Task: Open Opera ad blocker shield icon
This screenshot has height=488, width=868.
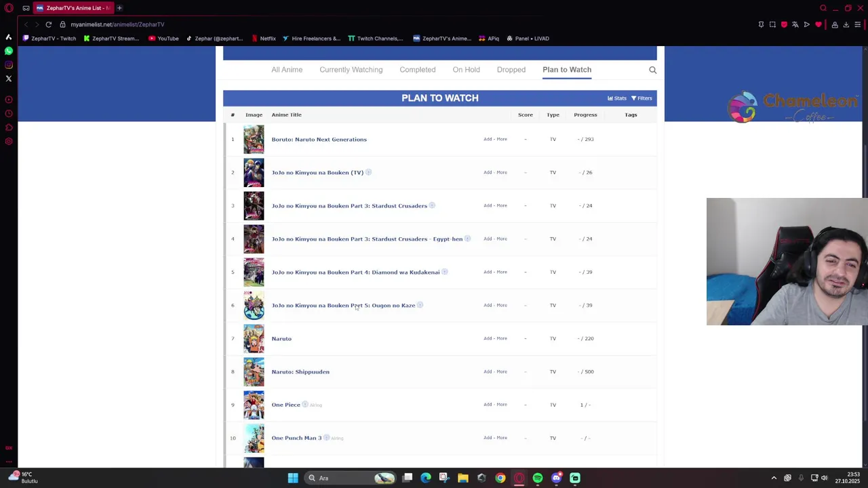Action: [x=784, y=24]
